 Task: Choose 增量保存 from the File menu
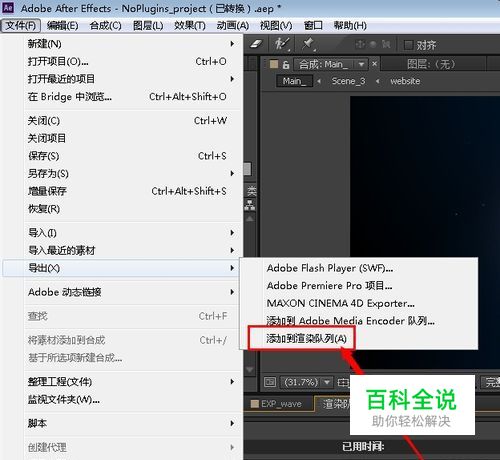pos(133,191)
